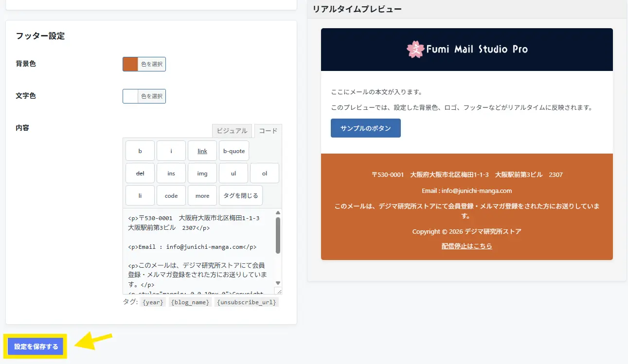628x364 pixels.
Task: Switch to the コード editor tab
Action: tap(268, 131)
